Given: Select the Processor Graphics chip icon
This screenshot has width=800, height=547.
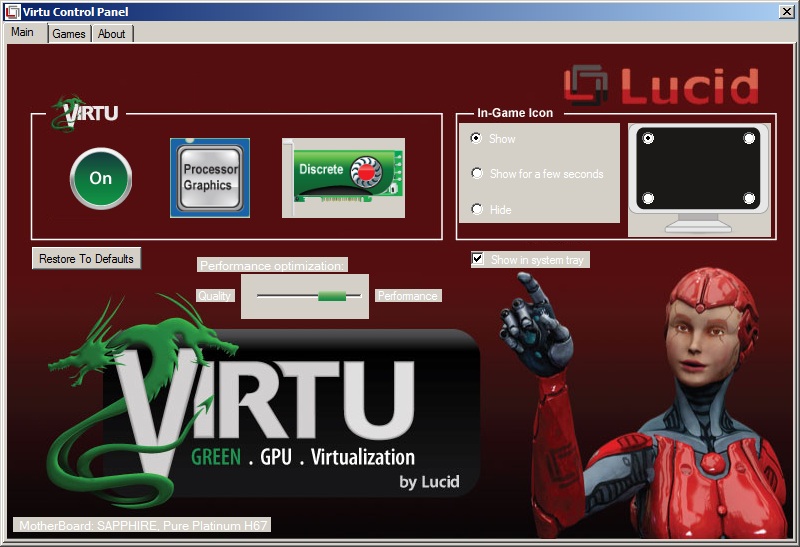Looking at the screenshot, I should click(x=210, y=178).
